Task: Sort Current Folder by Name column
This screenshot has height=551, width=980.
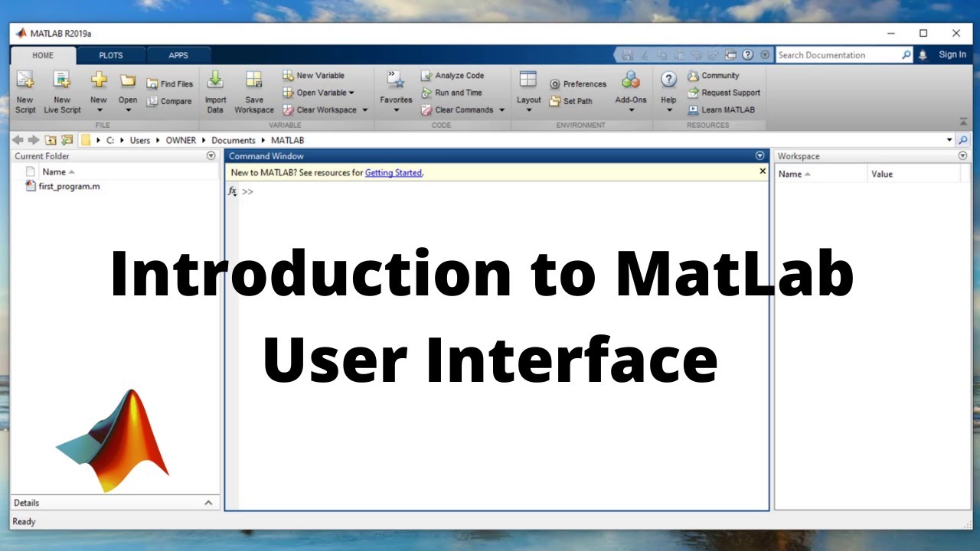Action: [59, 172]
